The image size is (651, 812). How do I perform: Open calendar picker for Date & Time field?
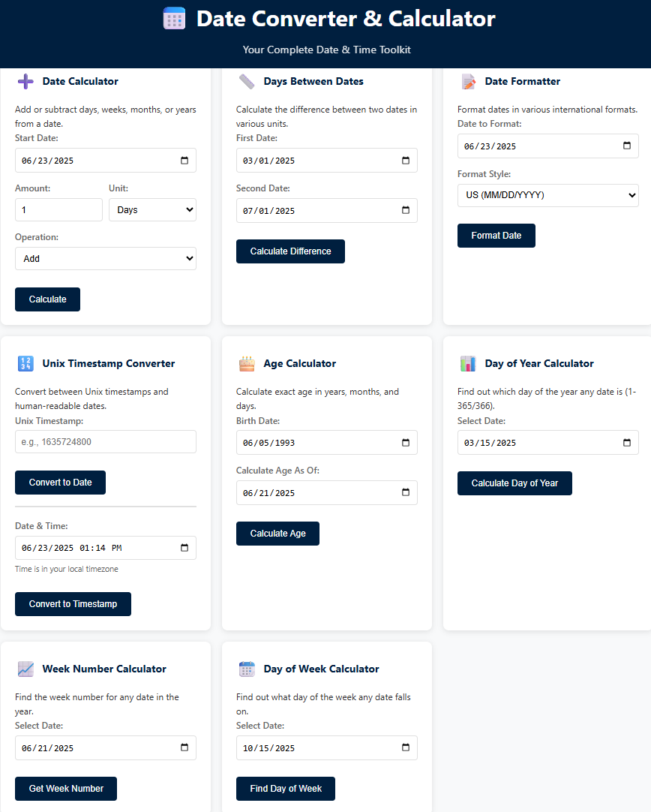pyautogui.click(x=184, y=547)
